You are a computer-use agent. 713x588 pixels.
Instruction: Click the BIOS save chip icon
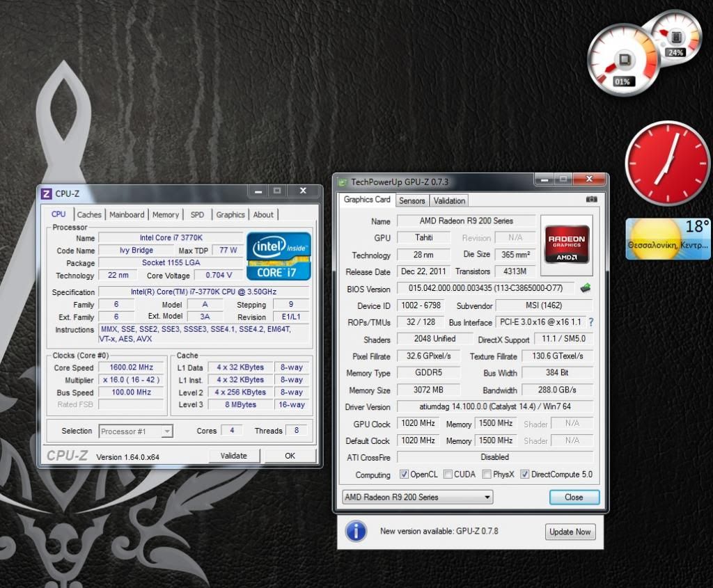point(585,288)
